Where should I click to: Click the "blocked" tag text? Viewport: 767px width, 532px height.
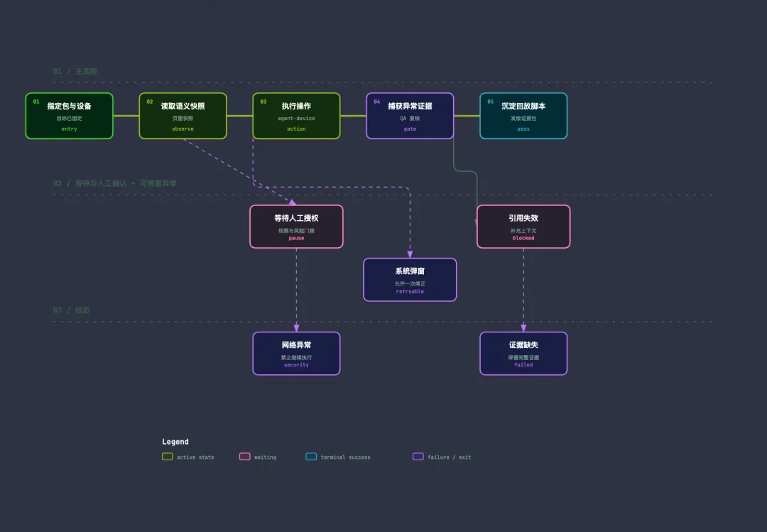coord(523,239)
